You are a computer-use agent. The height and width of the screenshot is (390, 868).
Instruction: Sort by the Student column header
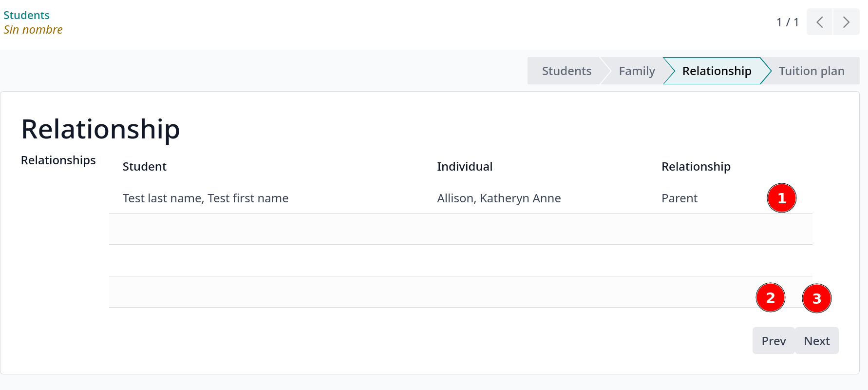pos(144,167)
